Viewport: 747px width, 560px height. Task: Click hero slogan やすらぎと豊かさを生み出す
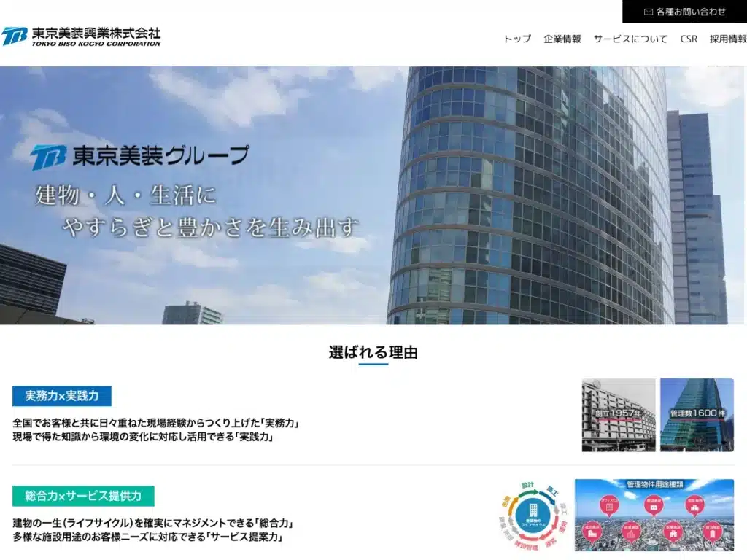(x=210, y=227)
